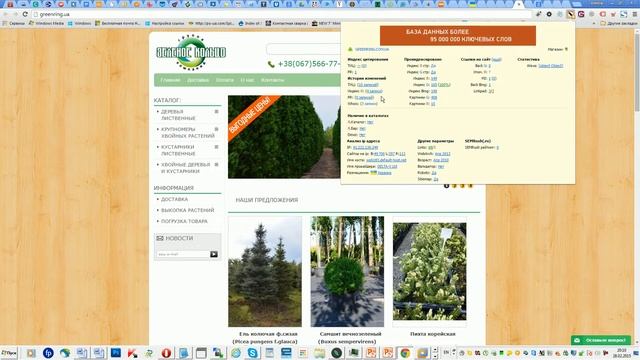Open Хвойные деревья и кустарники category

(x=185, y=168)
